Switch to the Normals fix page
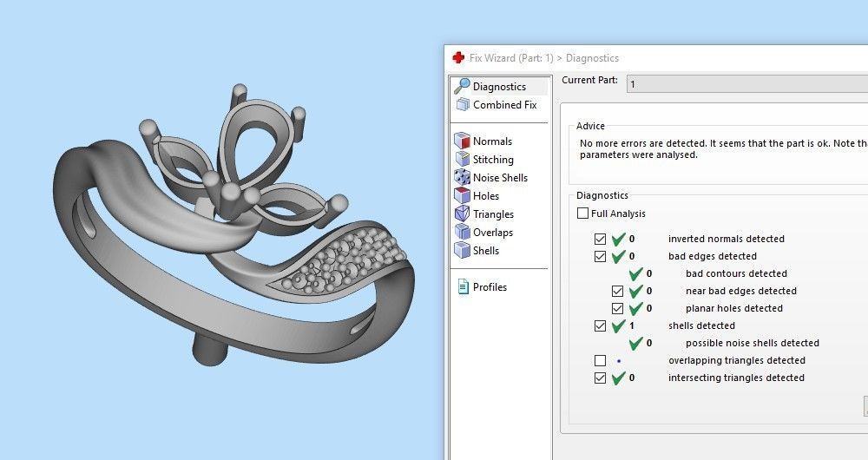The width and height of the screenshot is (868, 460). coord(492,141)
